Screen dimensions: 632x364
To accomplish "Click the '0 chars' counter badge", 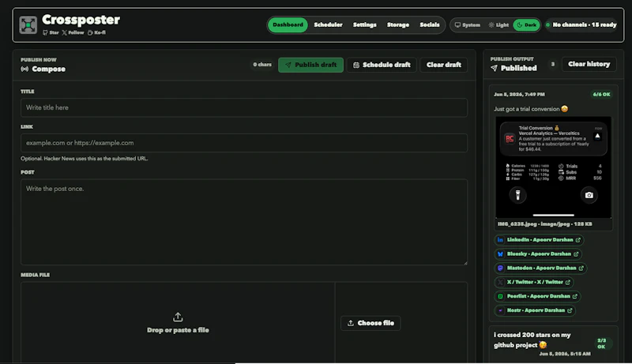I will click(262, 65).
